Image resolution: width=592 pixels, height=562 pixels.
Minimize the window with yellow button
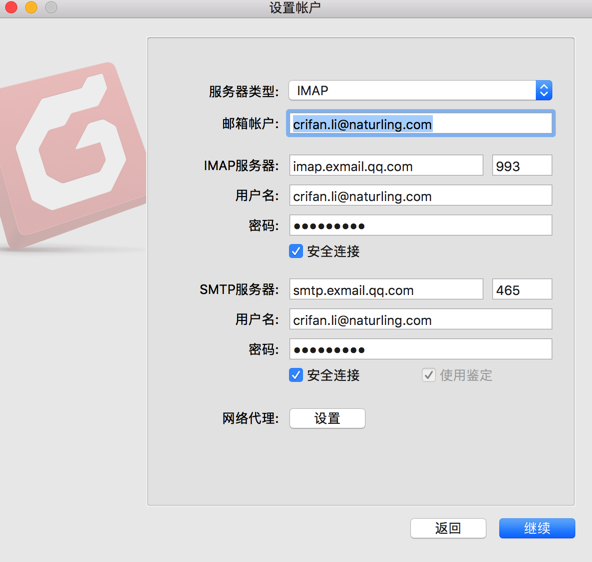[31, 7]
